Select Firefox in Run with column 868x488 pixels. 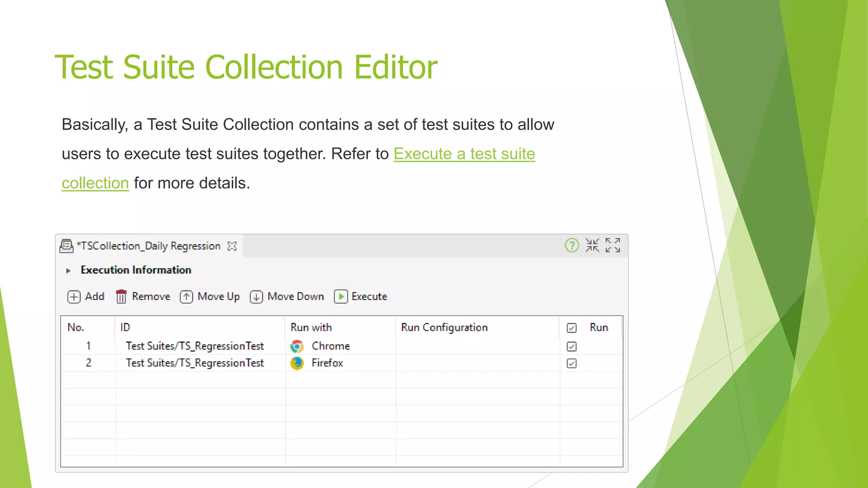(x=327, y=363)
